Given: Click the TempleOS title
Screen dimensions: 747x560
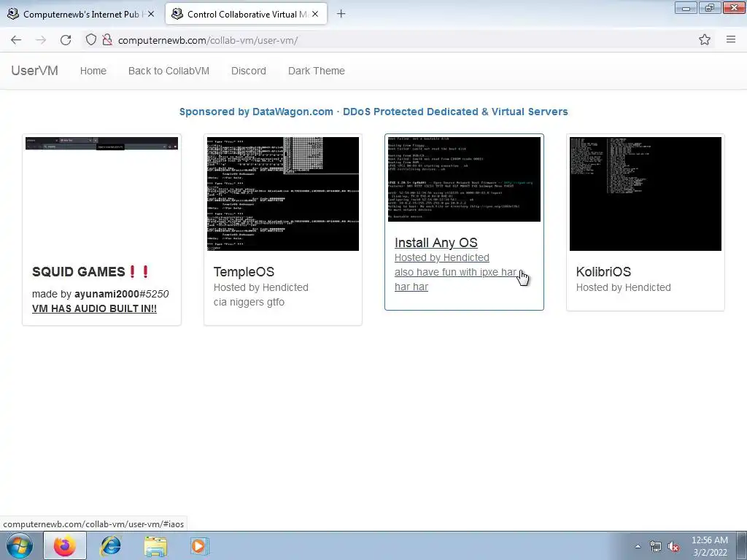Looking at the screenshot, I should point(244,272).
